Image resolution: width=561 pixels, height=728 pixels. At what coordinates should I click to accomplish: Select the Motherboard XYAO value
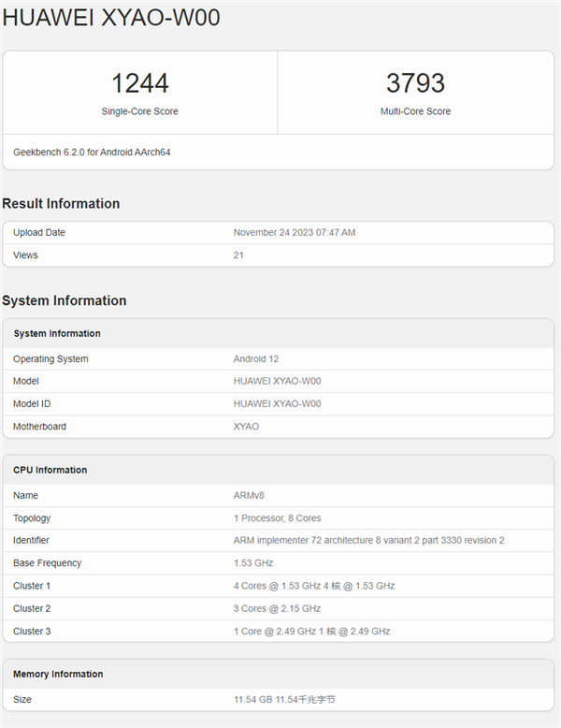coord(246,426)
